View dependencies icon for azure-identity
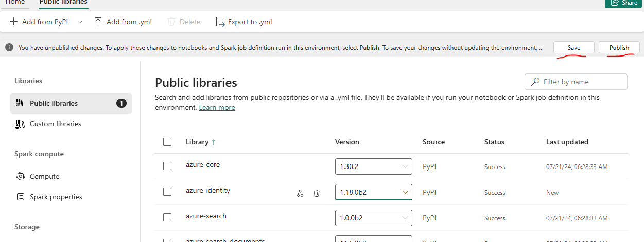 tap(300, 193)
